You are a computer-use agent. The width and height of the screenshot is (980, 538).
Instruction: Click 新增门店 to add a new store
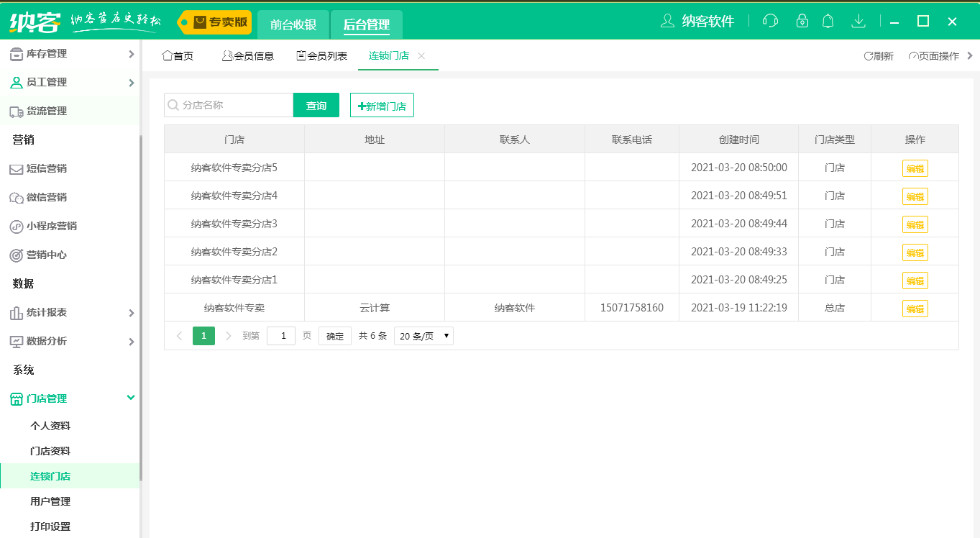[381, 104]
